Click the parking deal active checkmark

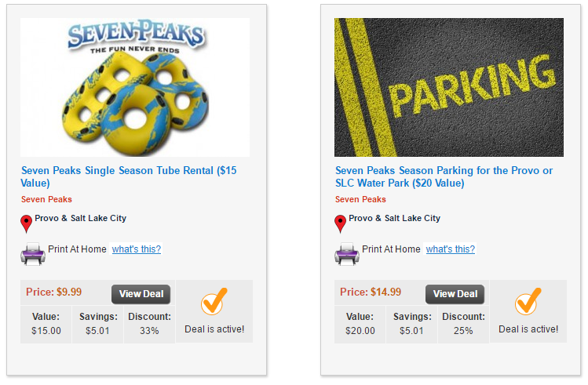pos(528,302)
